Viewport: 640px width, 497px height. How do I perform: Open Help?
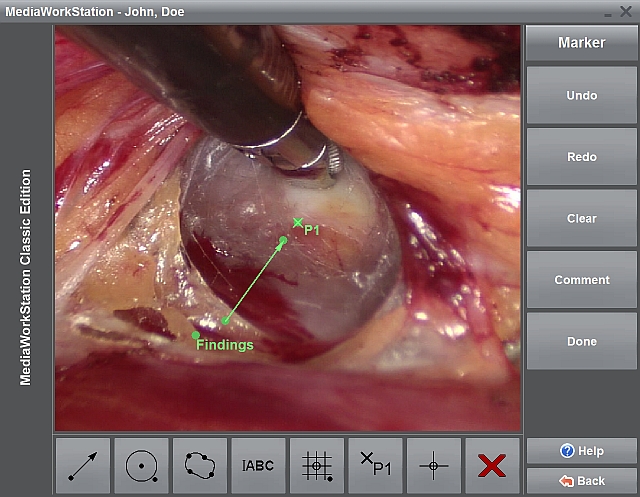582,451
